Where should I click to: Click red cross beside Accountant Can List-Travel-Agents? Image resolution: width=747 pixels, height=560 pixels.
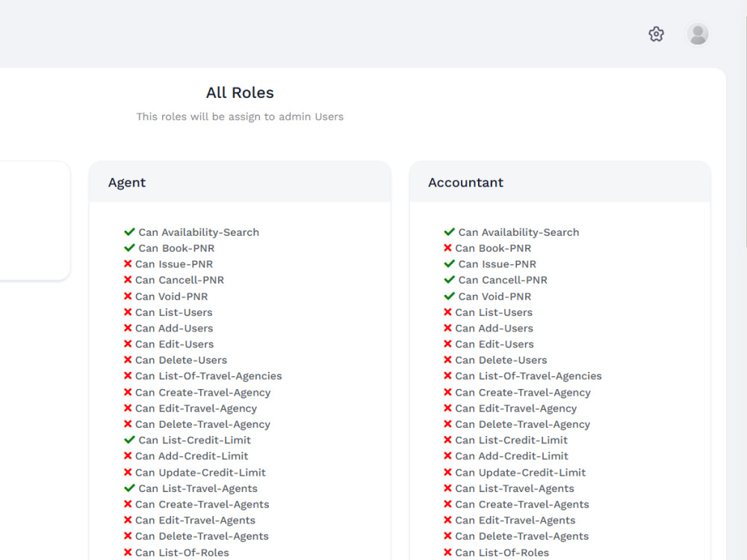447,488
